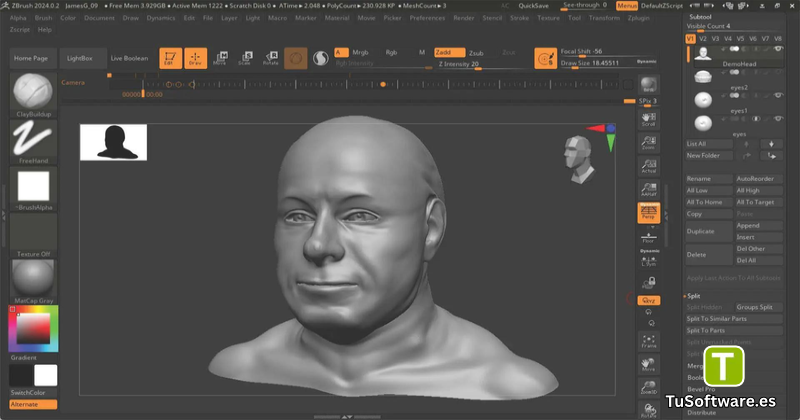Viewport: 800px width, 420px height.
Task: Activate the Draw mode button
Action: pos(195,58)
